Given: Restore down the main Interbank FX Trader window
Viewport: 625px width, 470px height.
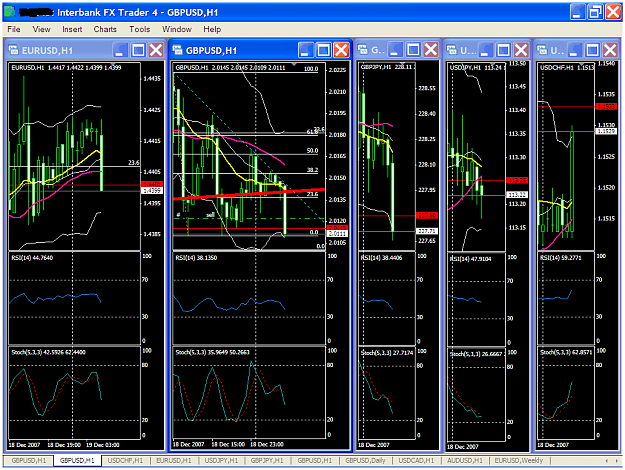Looking at the screenshot, I should [595, 12].
